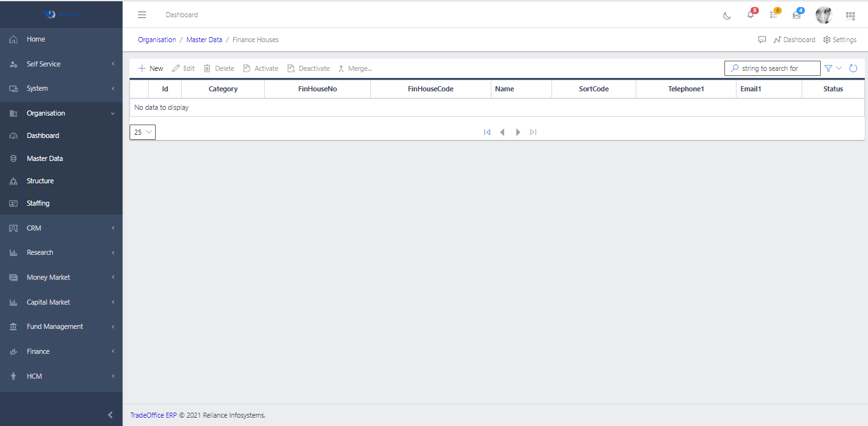The image size is (868, 426).
Task: Refresh the Finance Houses grid
Action: 853,68
